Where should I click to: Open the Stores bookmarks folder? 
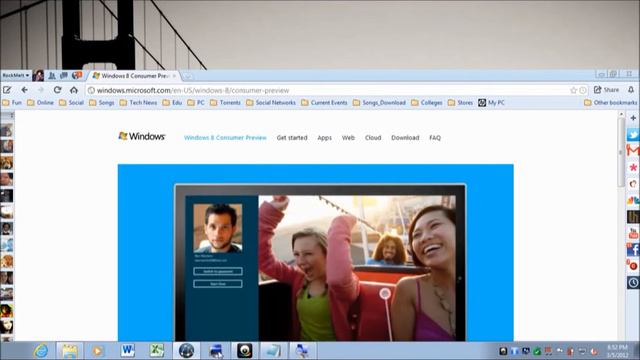(460, 103)
